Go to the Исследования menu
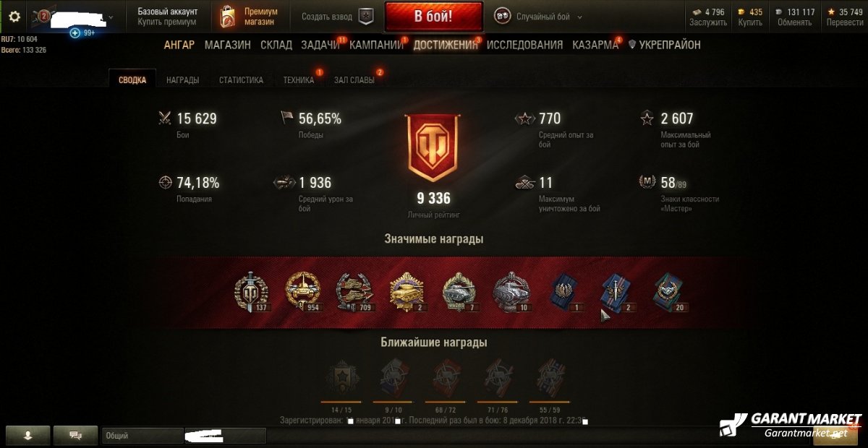The height and width of the screenshot is (448, 868). tap(524, 45)
